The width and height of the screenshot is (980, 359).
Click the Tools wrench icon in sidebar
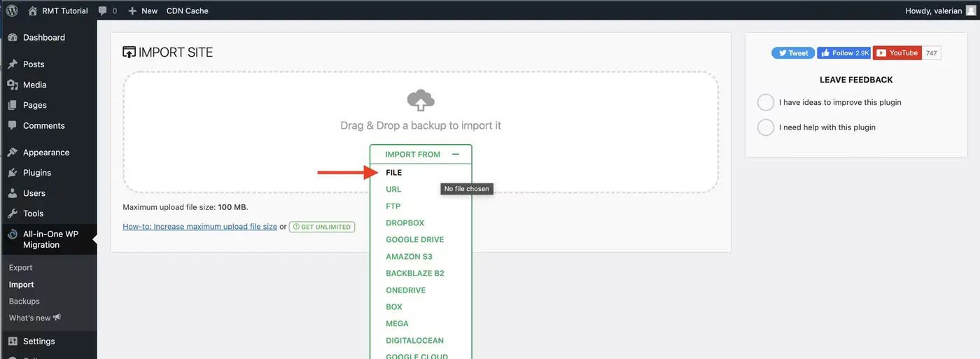13,213
